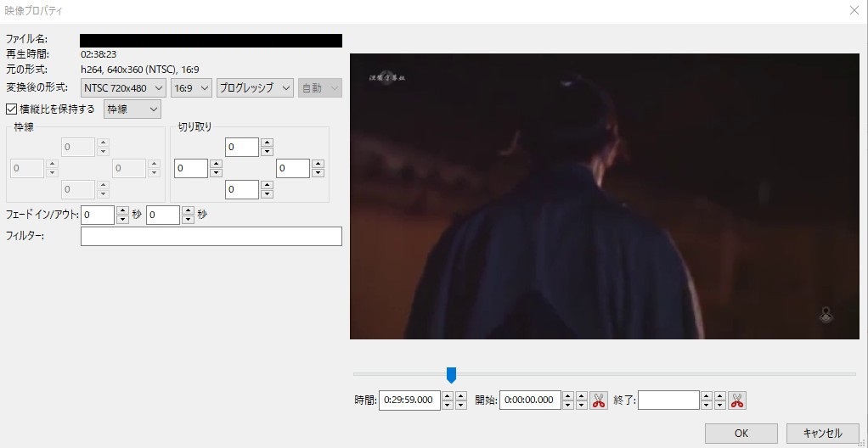Viewport: 868px width, 448px height.
Task: Decrease the left 切り取り crop value
Action: pos(216,172)
